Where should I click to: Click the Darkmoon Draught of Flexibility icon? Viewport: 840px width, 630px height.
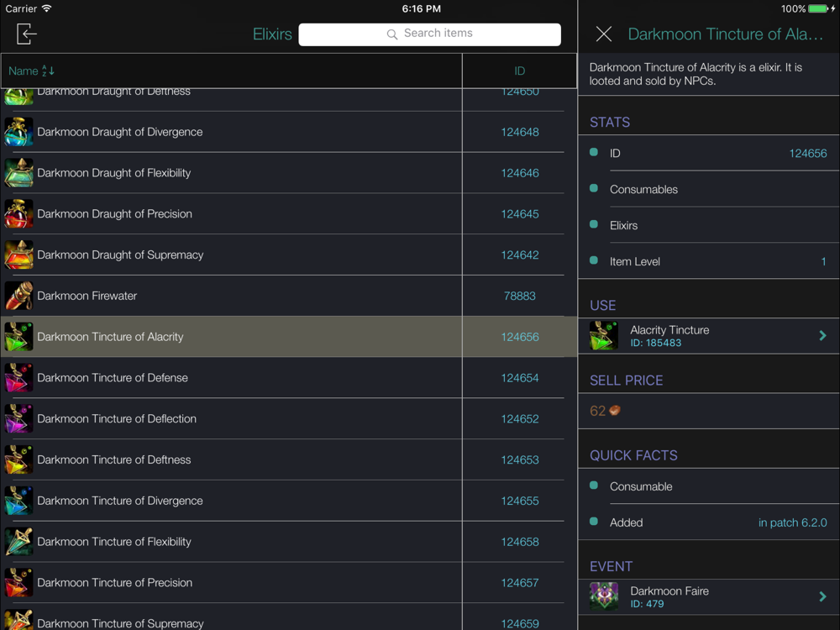coord(18,172)
